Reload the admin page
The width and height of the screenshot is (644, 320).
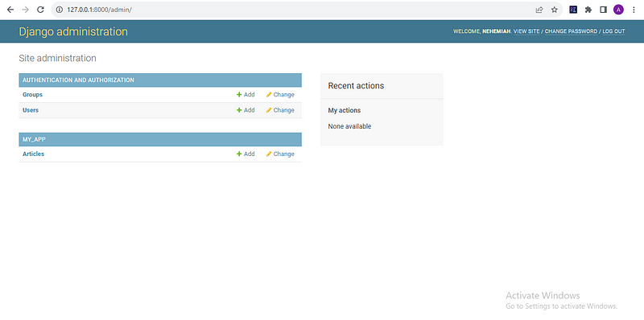pos(40,10)
